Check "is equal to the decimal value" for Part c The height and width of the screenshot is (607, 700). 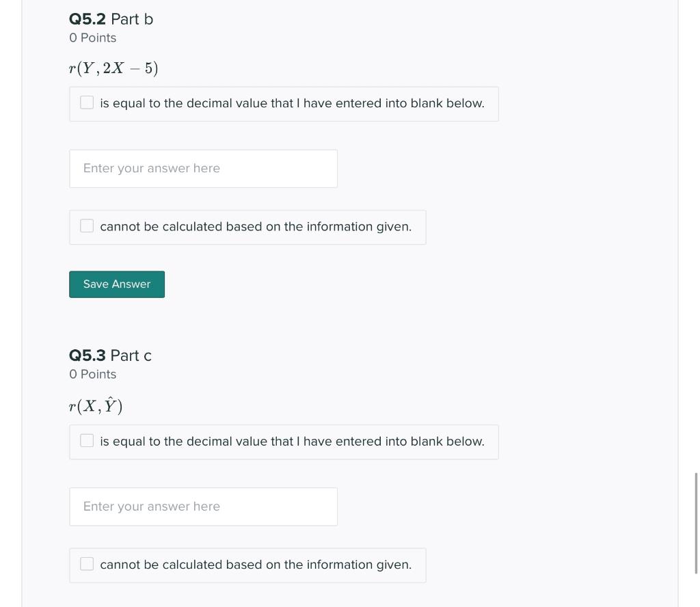click(86, 440)
